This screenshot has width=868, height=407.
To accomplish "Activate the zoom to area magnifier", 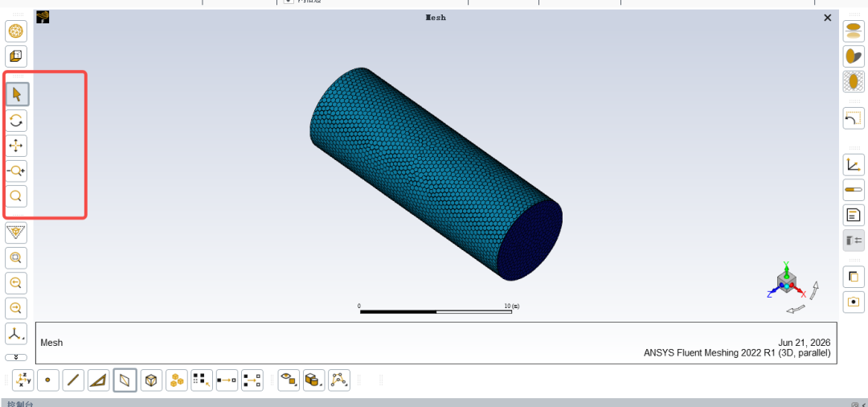I will coord(16,196).
